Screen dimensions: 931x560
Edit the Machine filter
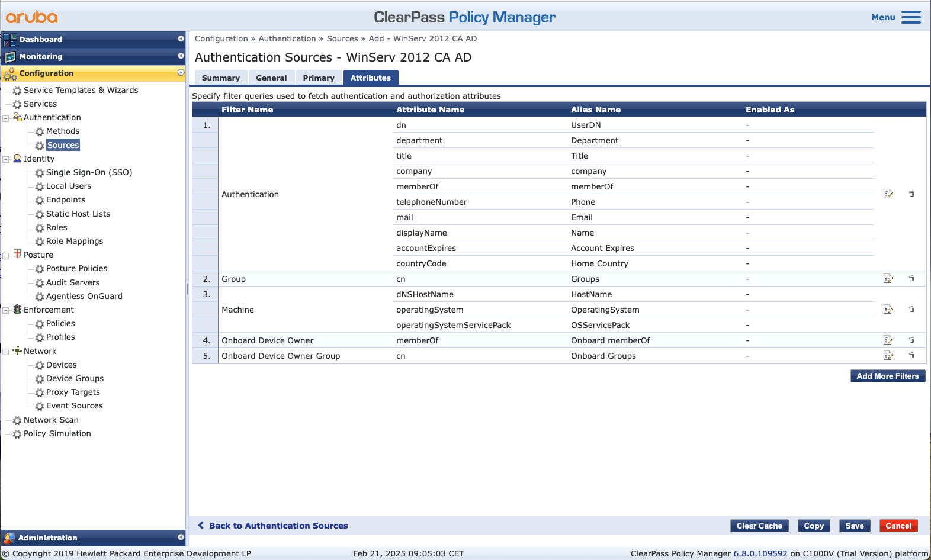pos(888,310)
